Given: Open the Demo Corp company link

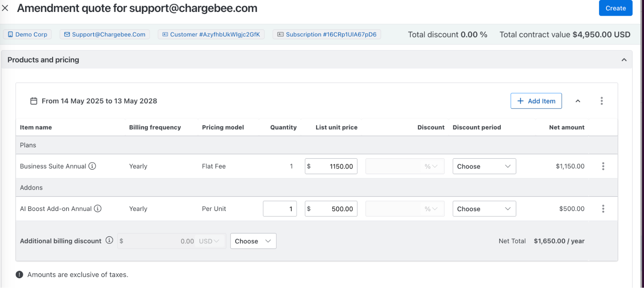Looking at the screenshot, I should point(27,34).
